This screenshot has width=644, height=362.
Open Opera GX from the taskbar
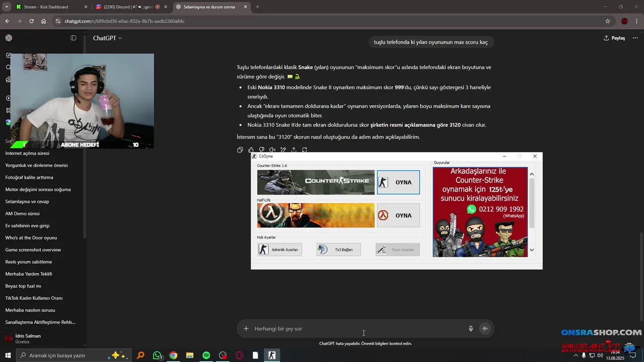[x=239, y=355]
